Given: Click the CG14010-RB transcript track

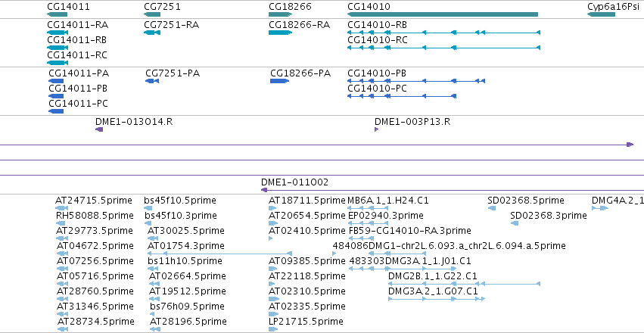Looking at the screenshot, I should [444, 33].
